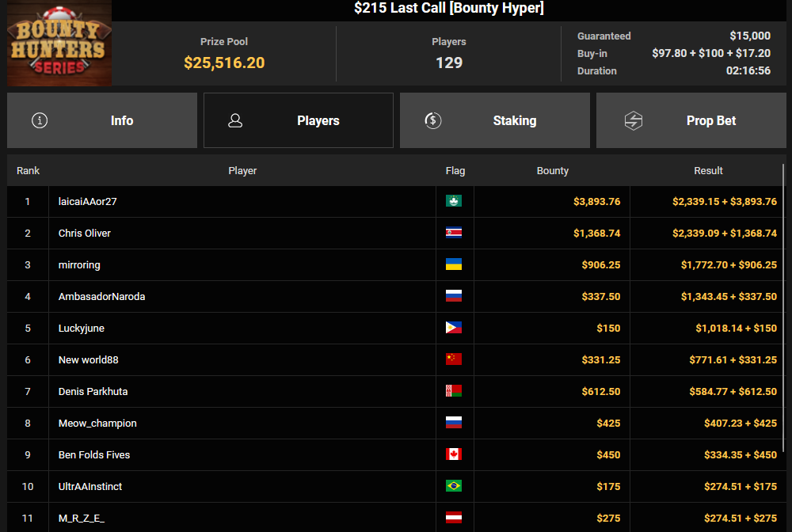Viewport: 792px width, 532px height.
Task: Switch to the Staking tab
Action: pyautogui.click(x=495, y=120)
